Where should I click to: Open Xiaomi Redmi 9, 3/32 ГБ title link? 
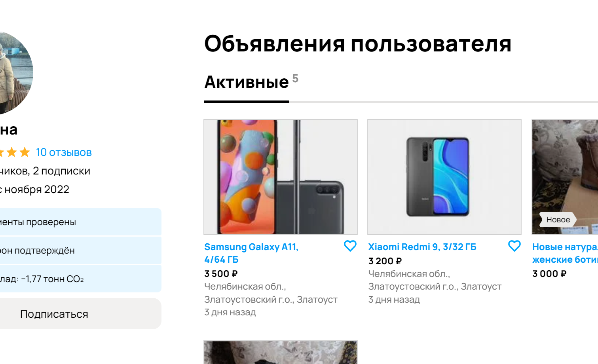[422, 247]
